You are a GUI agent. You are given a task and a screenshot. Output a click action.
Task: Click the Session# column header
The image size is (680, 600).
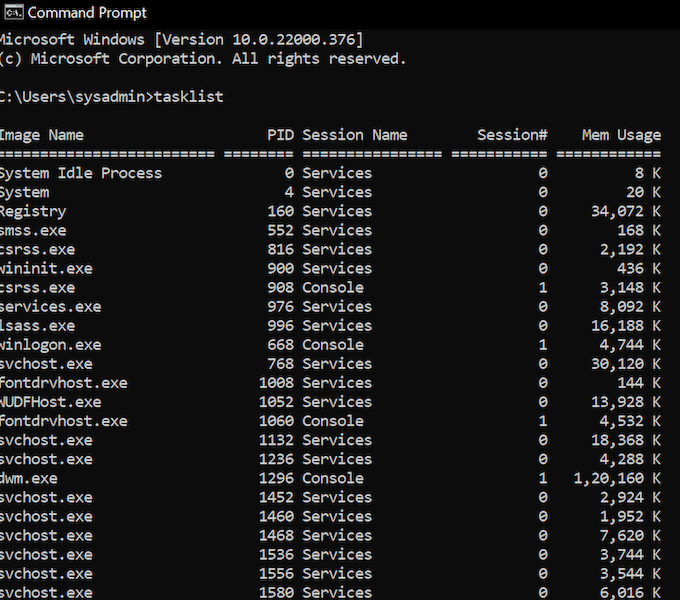[513, 135]
